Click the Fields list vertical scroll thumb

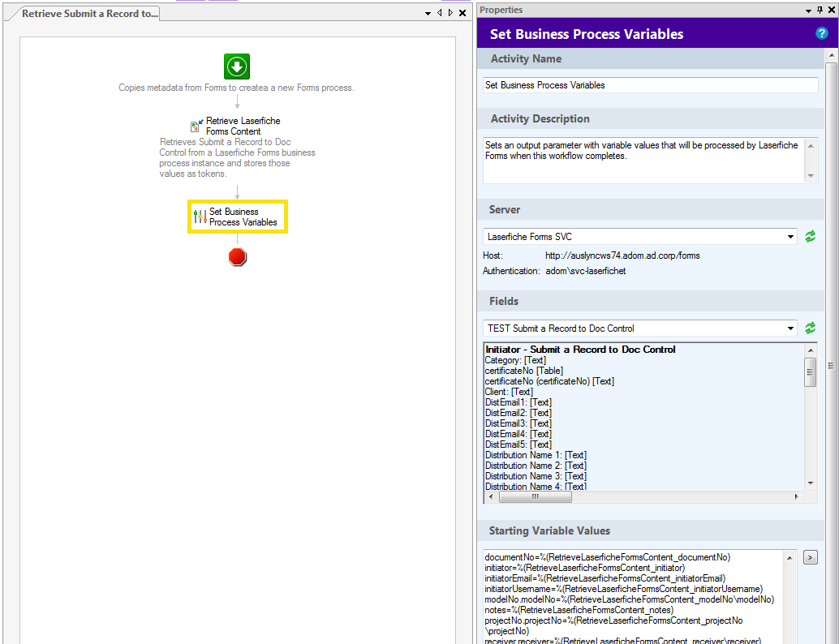tap(810, 371)
